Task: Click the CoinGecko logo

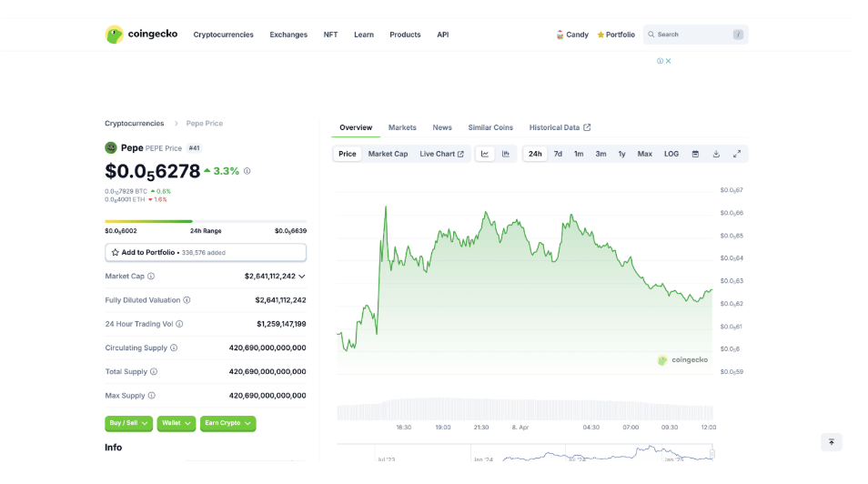Action: coord(141,35)
